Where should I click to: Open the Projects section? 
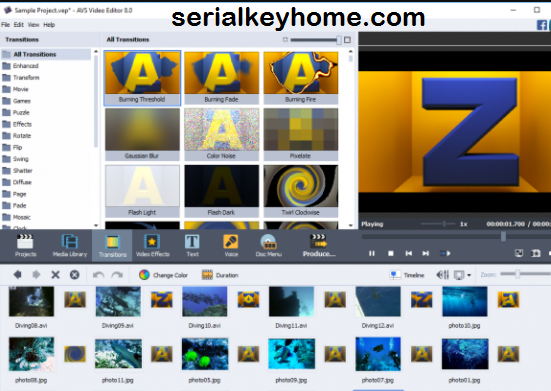pyautogui.click(x=25, y=246)
